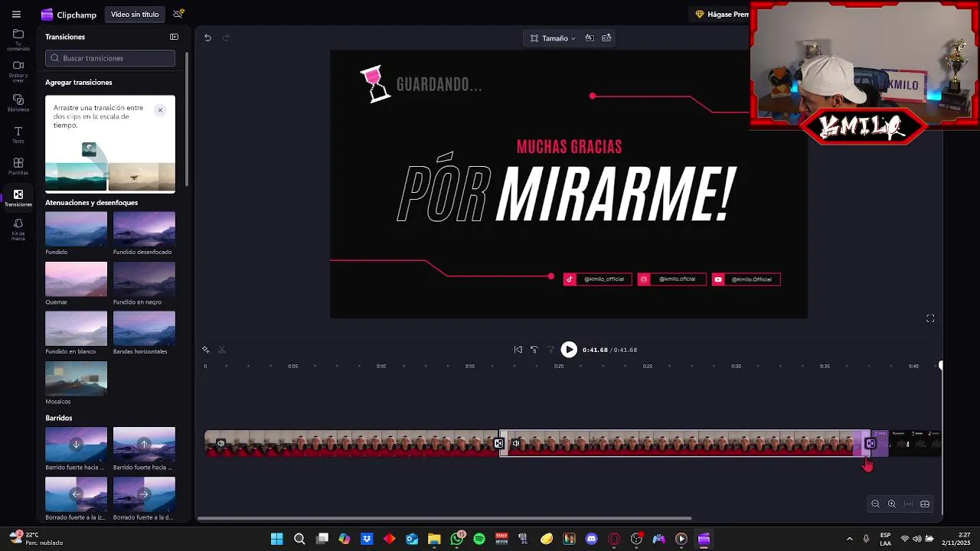Click the timeline horizontal scrollbar
The height and width of the screenshot is (551, 980).
tap(445, 518)
